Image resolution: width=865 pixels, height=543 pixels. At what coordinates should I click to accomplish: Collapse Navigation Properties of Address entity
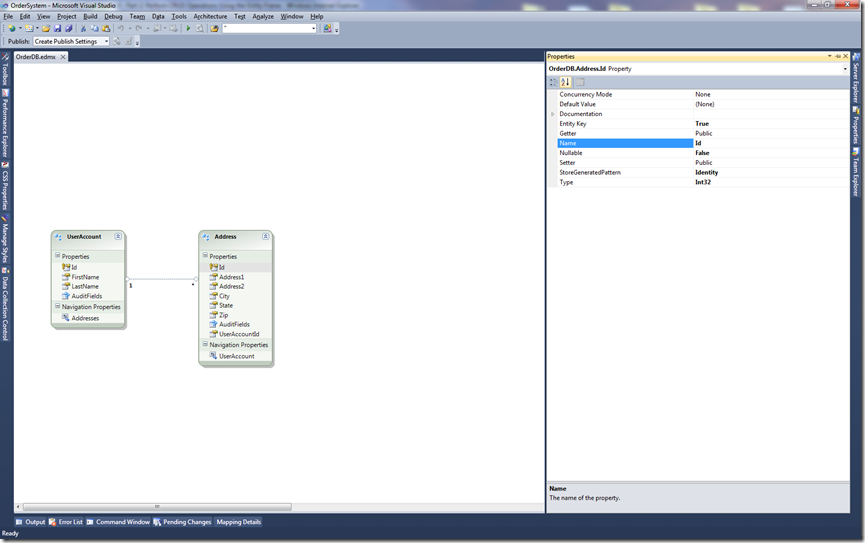pos(205,344)
